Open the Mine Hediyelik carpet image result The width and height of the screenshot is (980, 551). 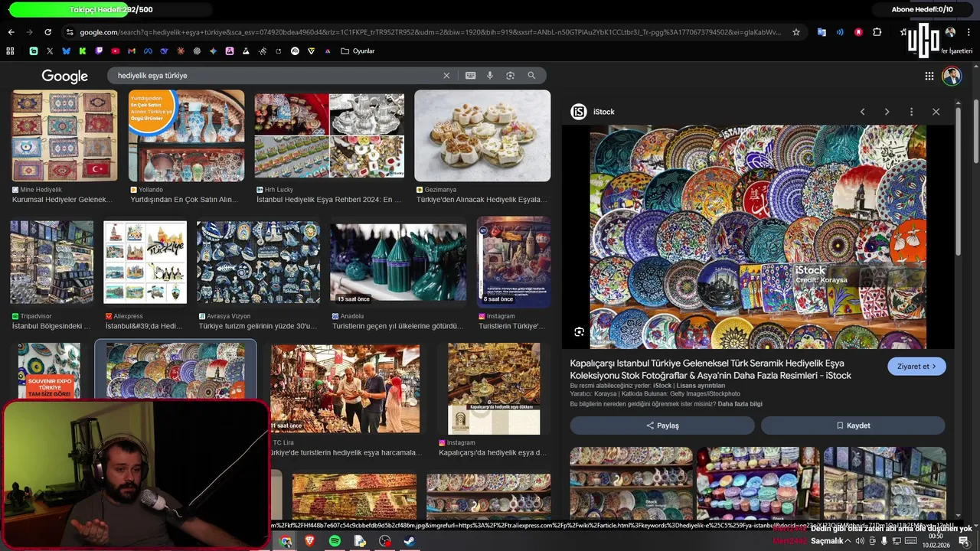tap(64, 135)
